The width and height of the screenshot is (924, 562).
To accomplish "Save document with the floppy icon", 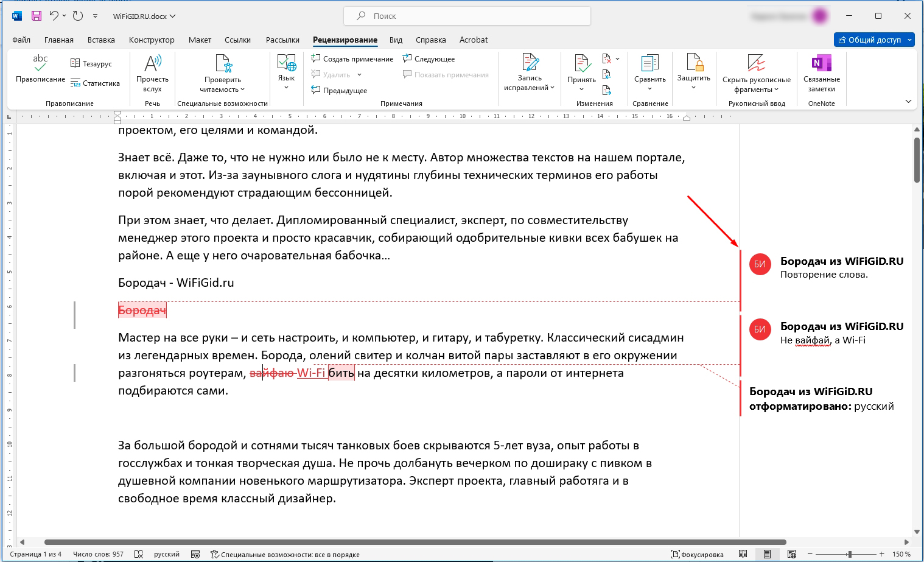I will click(x=37, y=16).
